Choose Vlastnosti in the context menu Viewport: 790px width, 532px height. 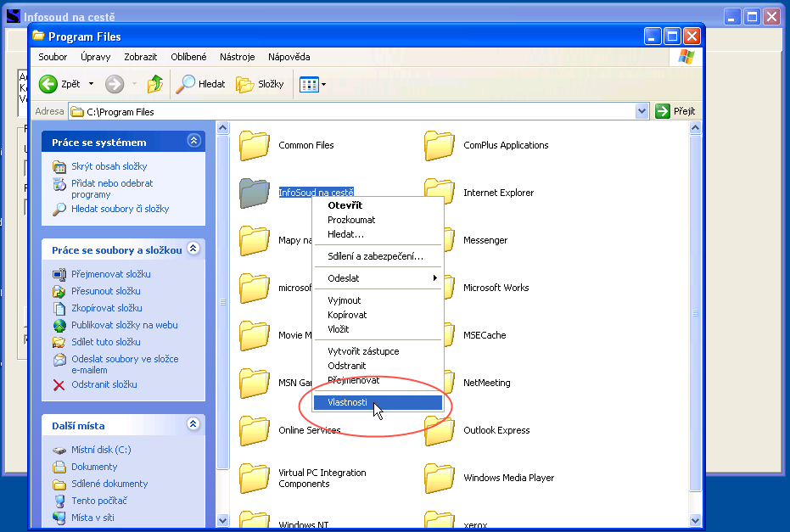tap(378, 402)
